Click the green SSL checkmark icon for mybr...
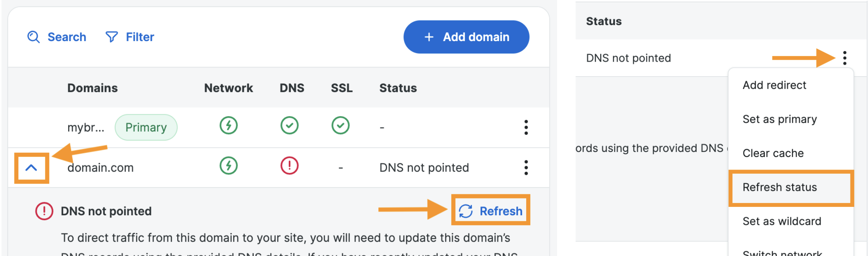 point(340,125)
